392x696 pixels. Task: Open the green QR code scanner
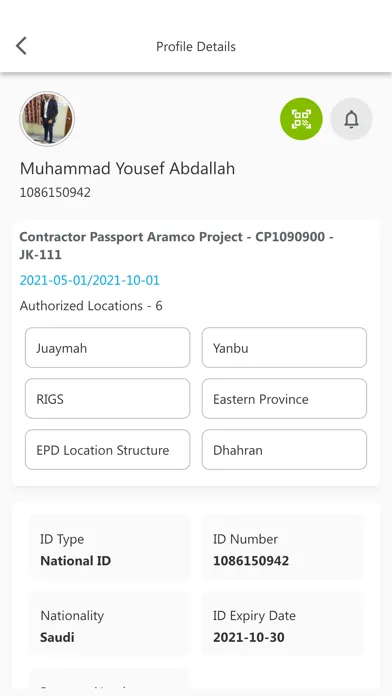tap(301, 119)
